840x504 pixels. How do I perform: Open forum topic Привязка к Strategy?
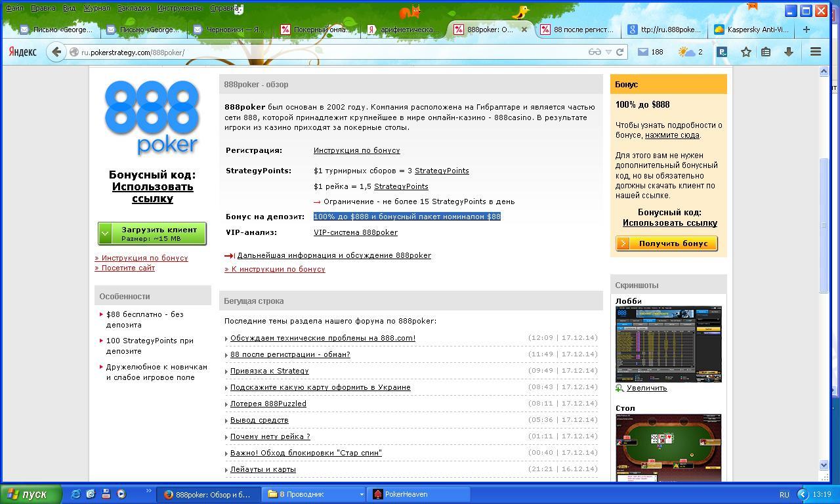tap(270, 371)
